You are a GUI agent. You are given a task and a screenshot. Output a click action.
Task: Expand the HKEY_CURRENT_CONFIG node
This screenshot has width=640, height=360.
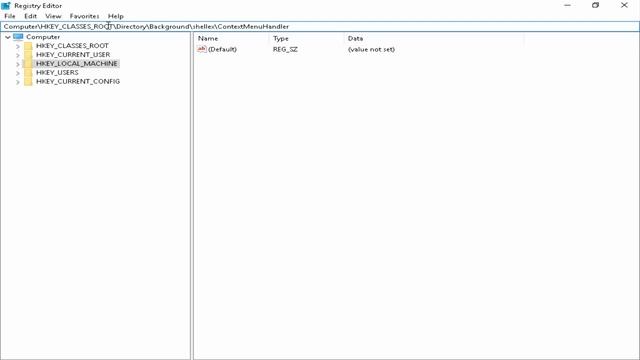tap(18, 82)
